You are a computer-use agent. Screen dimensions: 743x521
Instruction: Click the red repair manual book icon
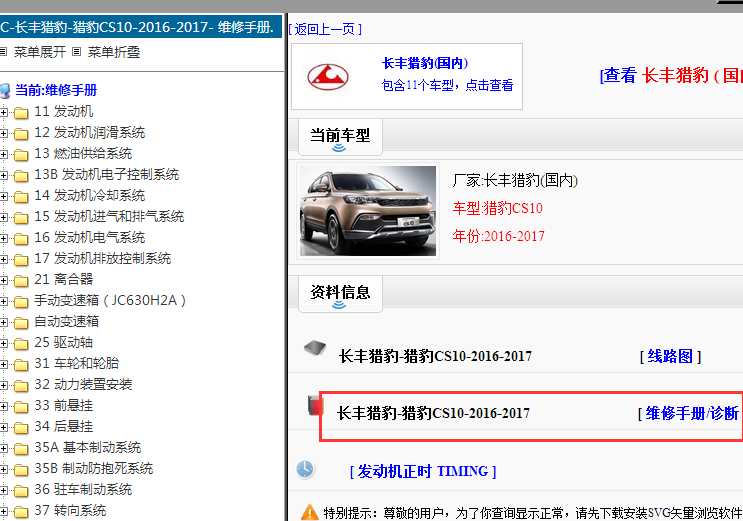pos(315,405)
